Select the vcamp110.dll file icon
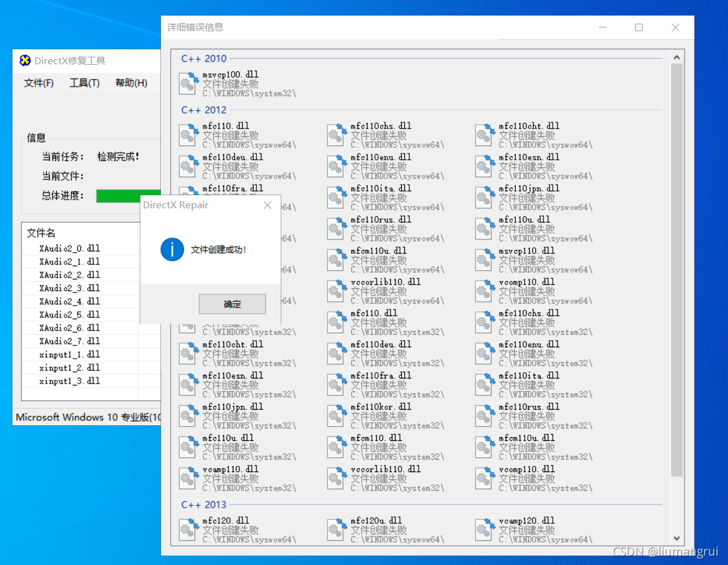This screenshot has height=565, width=728. pyautogui.click(x=189, y=478)
